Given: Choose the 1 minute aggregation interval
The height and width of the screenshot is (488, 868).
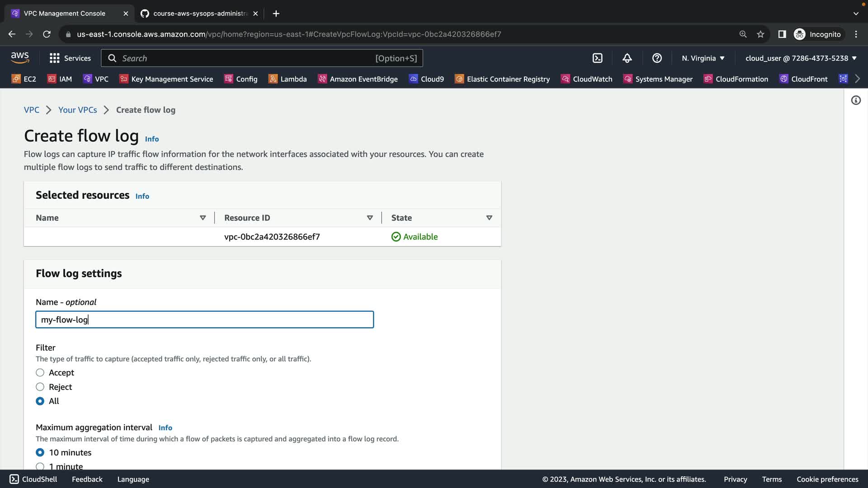Looking at the screenshot, I should point(40,466).
